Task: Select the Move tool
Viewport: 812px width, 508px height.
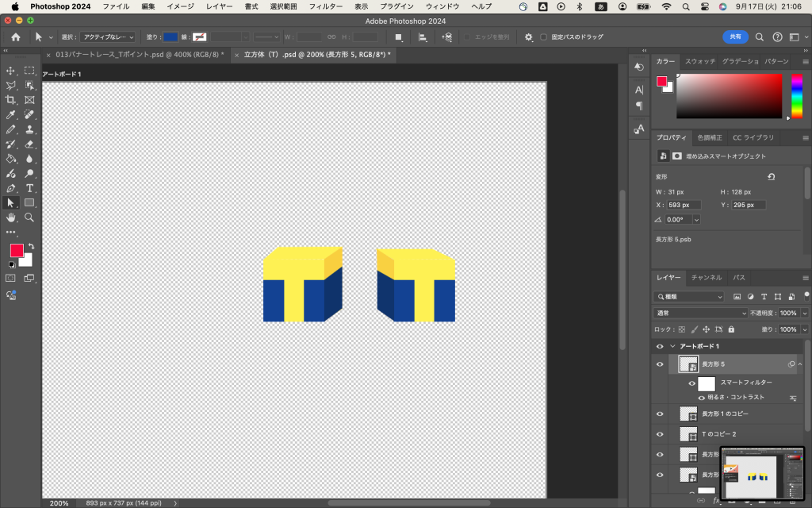Action: [x=11, y=71]
